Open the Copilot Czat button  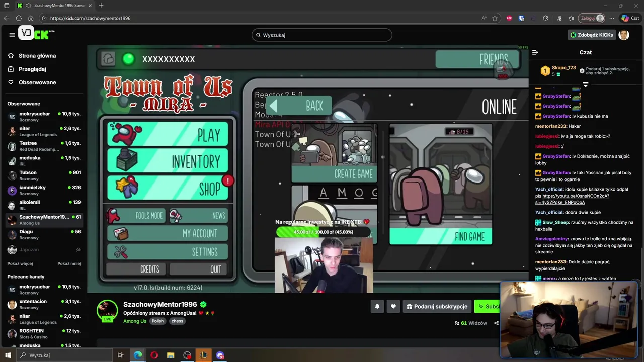click(630, 18)
